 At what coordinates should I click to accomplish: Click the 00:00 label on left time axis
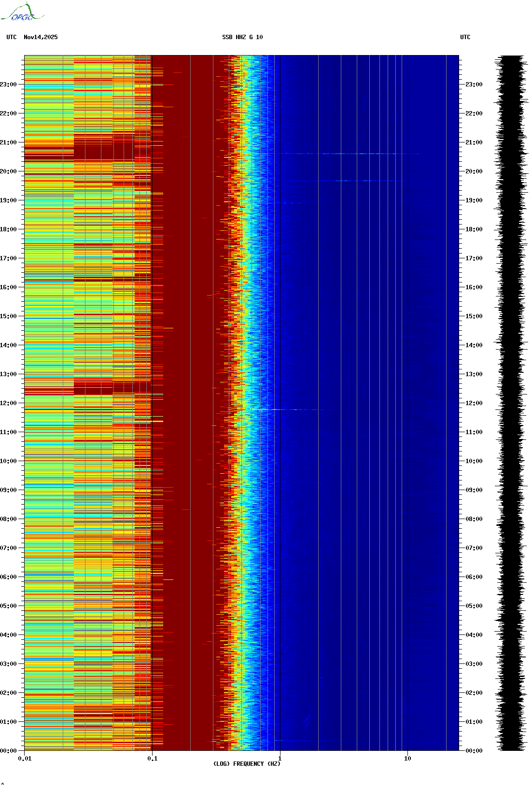(8, 751)
